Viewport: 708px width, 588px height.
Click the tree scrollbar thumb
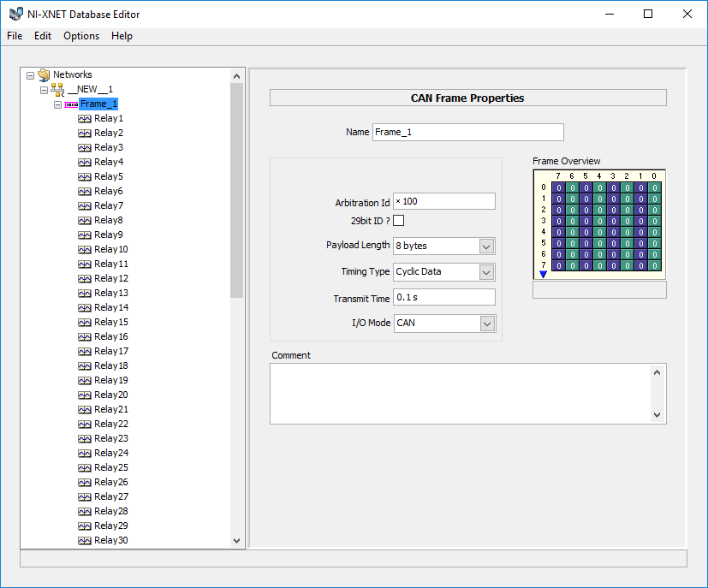pos(236,190)
